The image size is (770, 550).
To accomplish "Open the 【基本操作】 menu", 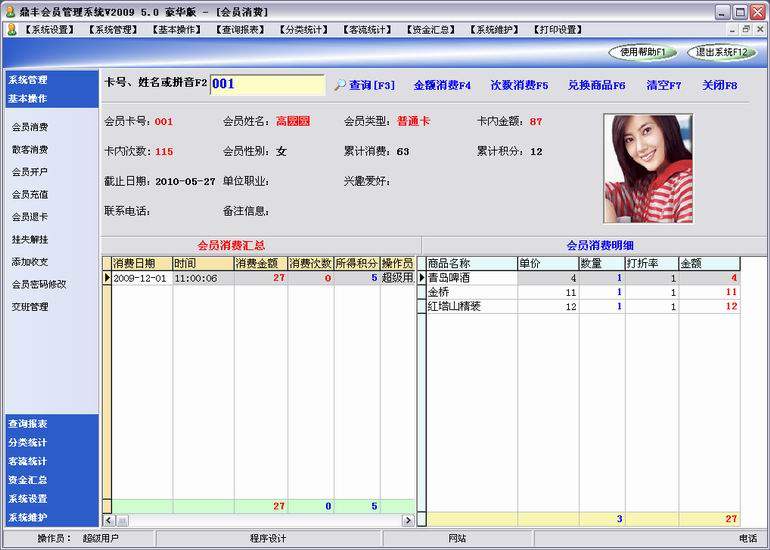I will (x=176, y=29).
